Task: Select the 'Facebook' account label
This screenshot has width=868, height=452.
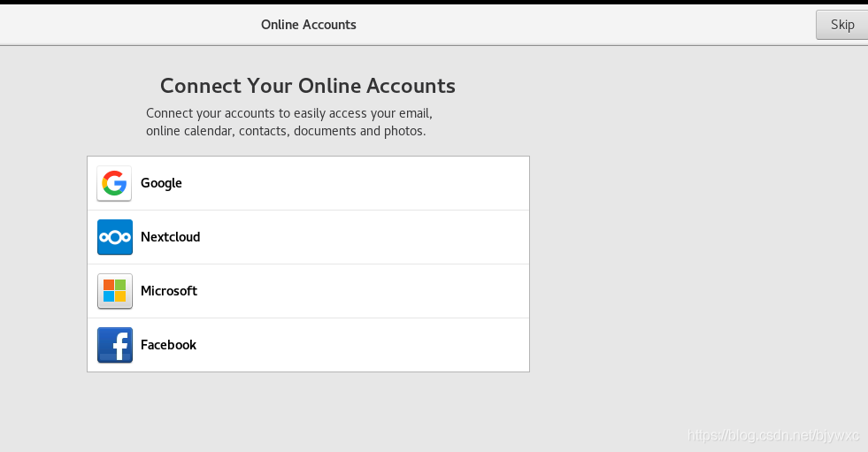Action: tap(169, 345)
